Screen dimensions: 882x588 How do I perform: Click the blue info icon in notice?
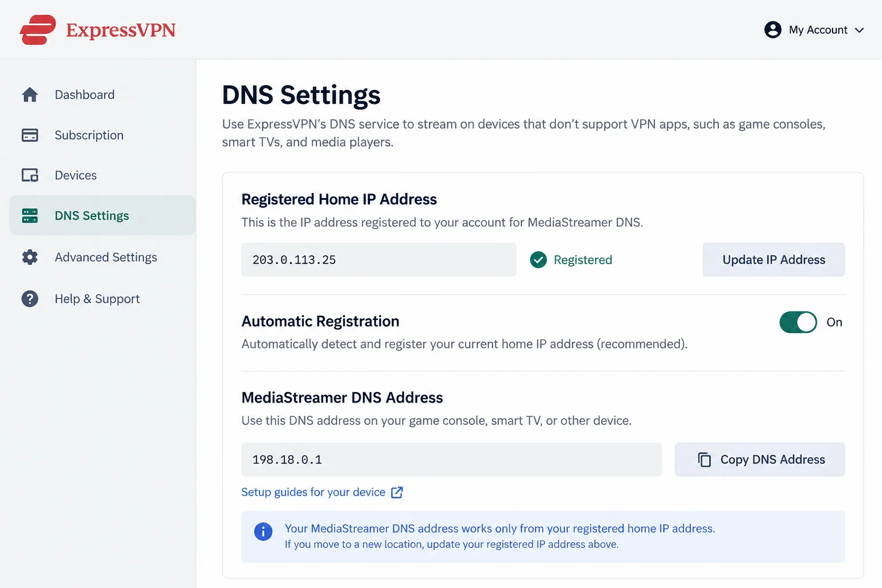tap(263, 532)
